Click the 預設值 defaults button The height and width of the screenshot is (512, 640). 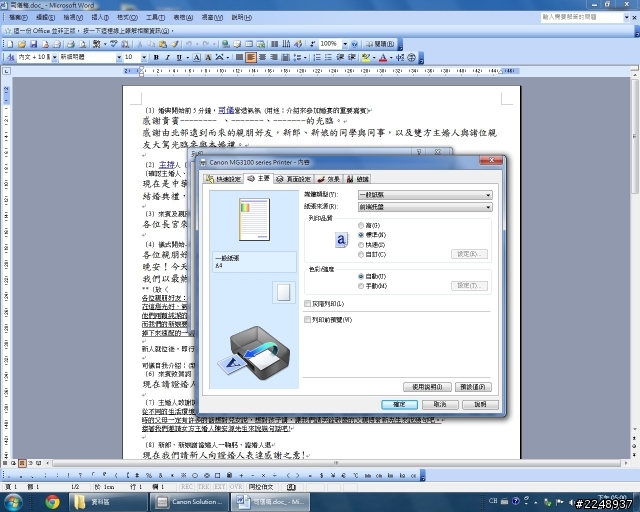(473, 387)
